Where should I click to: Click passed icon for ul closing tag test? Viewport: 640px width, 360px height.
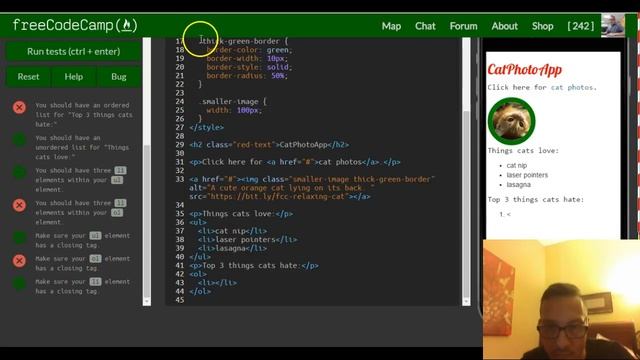pos(19,238)
